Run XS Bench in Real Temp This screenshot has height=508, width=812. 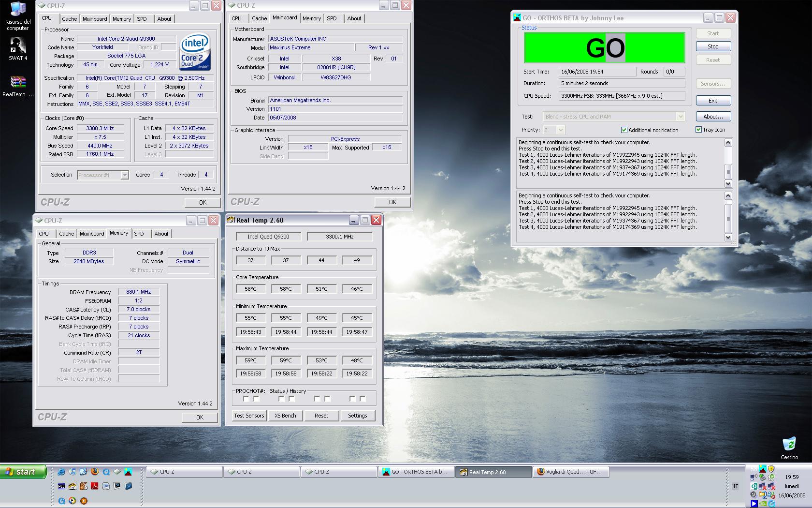tap(285, 416)
